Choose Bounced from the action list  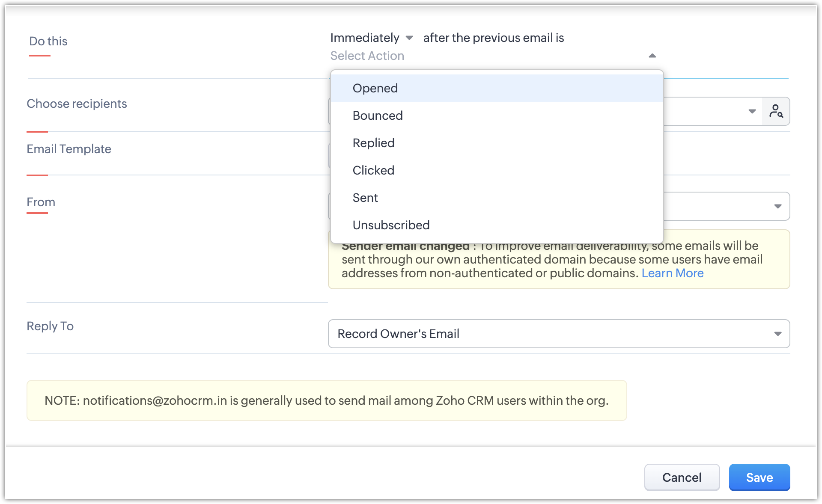pos(378,116)
